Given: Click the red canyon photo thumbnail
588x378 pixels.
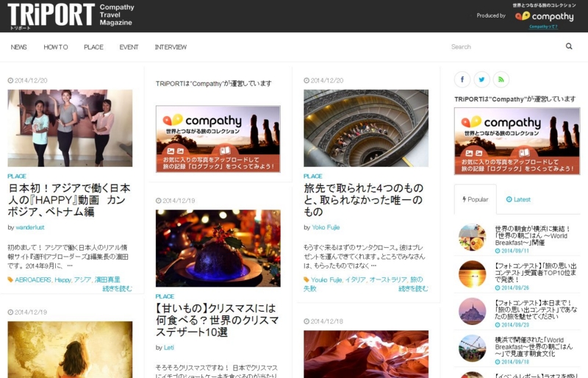Looking at the screenshot, I should point(366,354).
